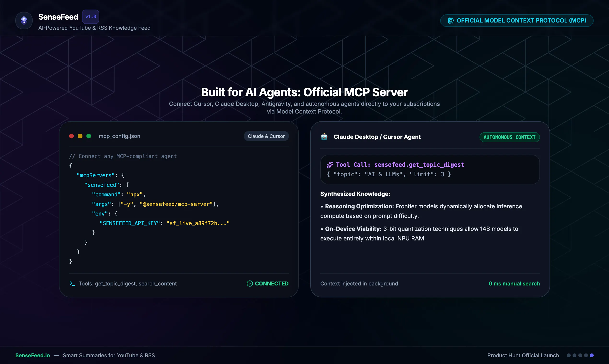The image size is (609, 364).
Task: Click the MCP chip icon in header badge
Action: (450, 21)
